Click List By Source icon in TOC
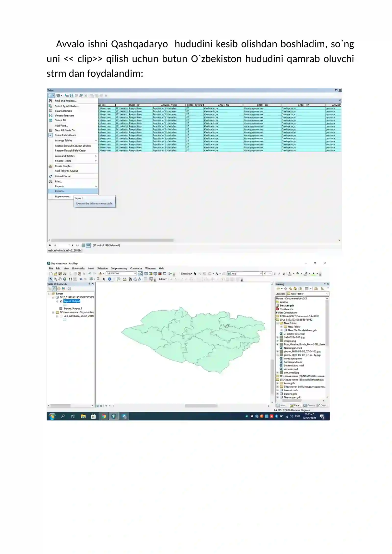 click(54, 289)
